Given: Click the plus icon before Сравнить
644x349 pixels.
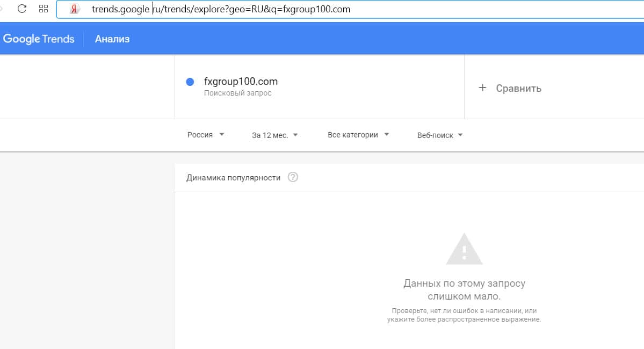Looking at the screenshot, I should (x=482, y=88).
